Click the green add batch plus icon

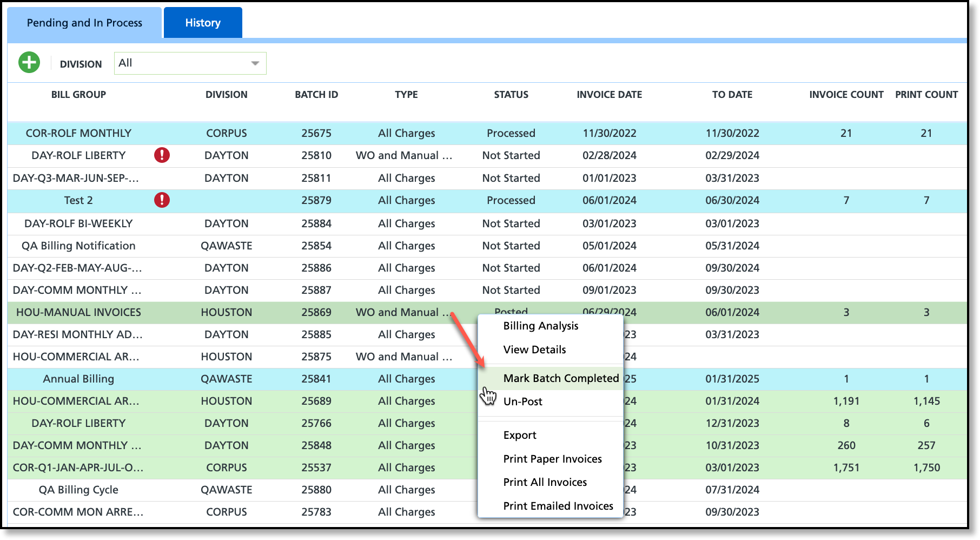(29, 63)
